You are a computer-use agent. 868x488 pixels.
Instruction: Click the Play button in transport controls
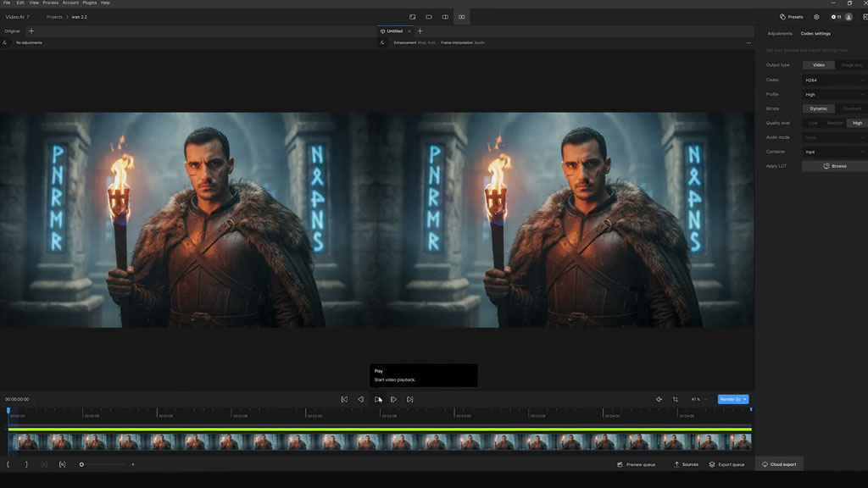[377, 399]
